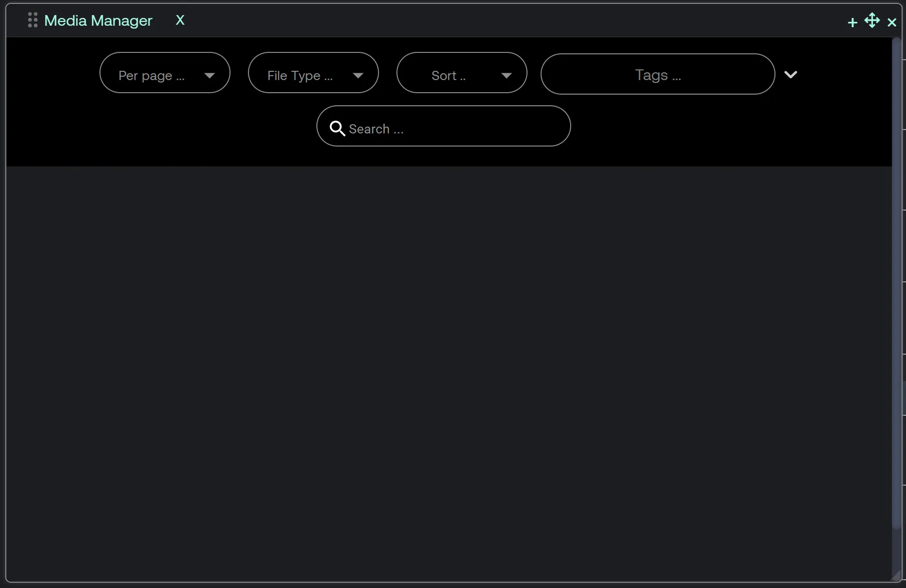Image resolution: width=906 pixels, height=588 pixels.
Task: Click the four-arrow move panel icon
Action: [x=872, y=21]
